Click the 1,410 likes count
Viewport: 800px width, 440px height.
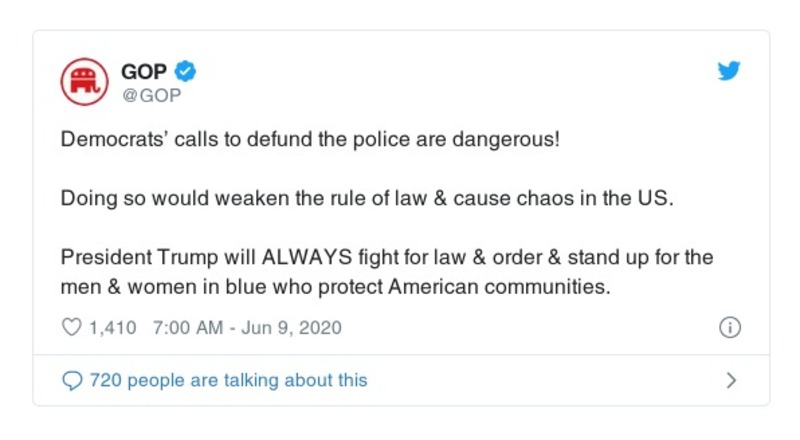point(113,327)
